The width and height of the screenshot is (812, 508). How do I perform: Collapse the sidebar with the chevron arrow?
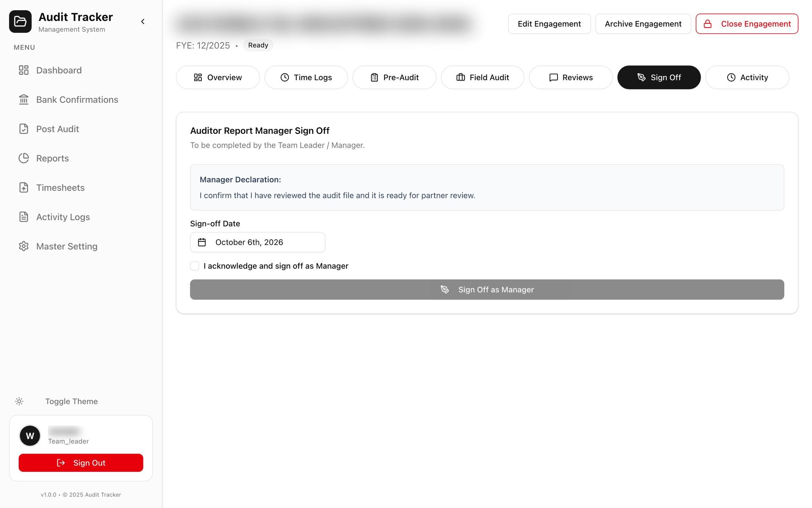click(x=143, y=21)
